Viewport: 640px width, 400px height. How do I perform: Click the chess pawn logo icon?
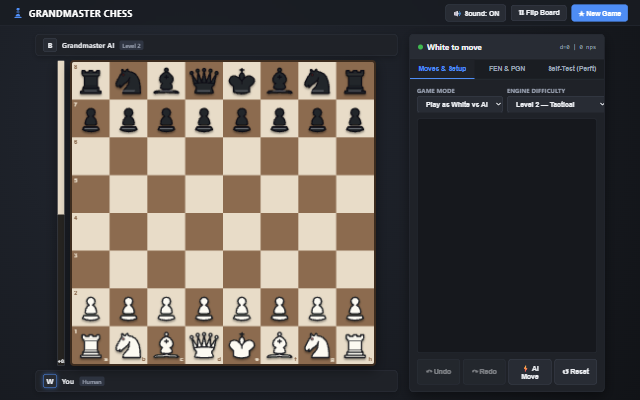(18, 13)
